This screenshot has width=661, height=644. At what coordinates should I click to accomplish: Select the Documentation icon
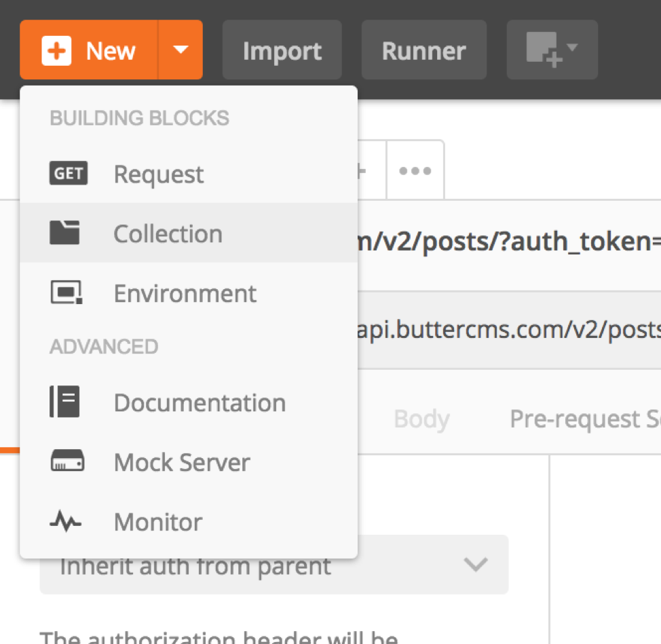67,402
